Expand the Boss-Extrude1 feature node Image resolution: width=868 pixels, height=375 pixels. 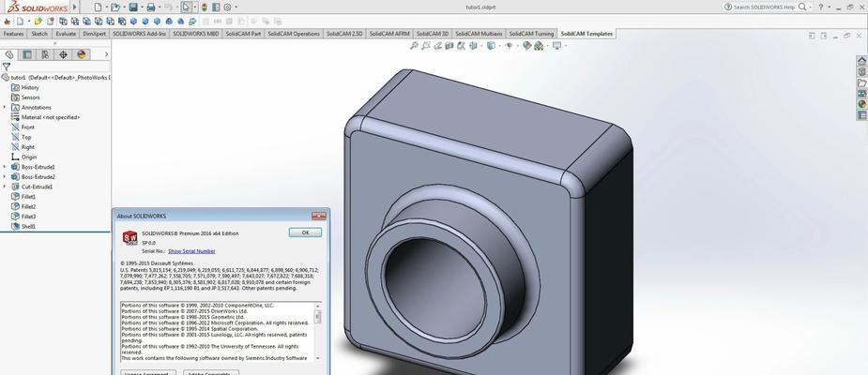[x=5, y=167]
